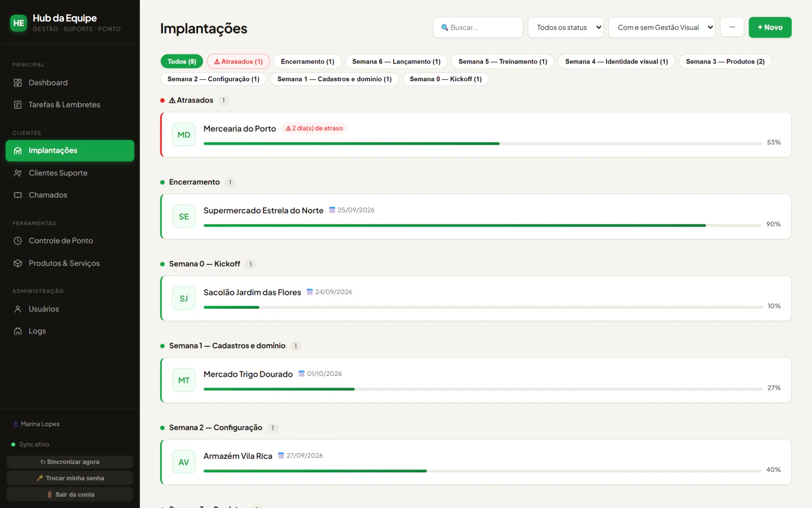Image resolution: width=812 pixels, height=508 pixels.
Task: Filter by Semana 1 — Cadastros e domínio chip
Action: pyautogui.click(x=334, y=79)
